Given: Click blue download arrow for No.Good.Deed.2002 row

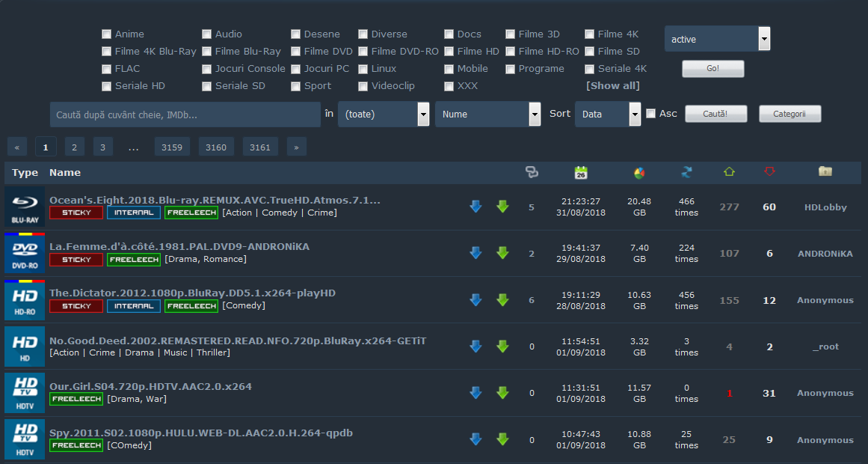Looking at the screenshot, I should (x=475, y=347).
